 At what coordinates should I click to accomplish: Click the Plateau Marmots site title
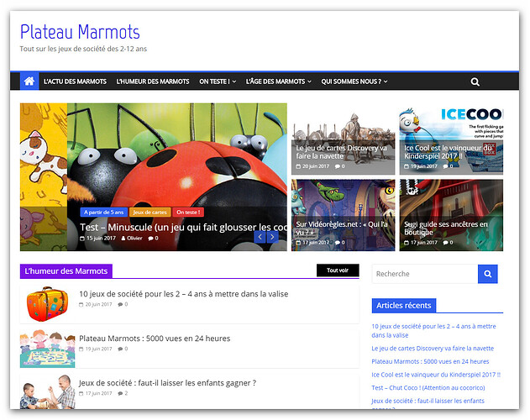point(80,32)
